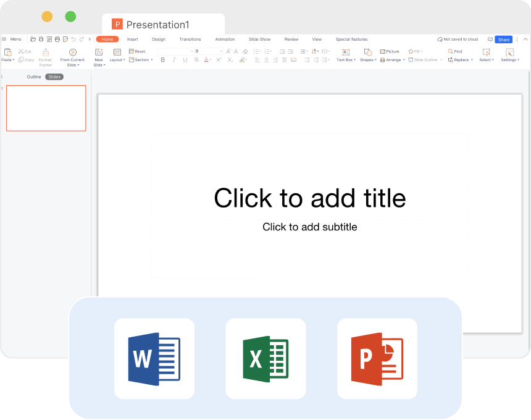Open the View tab
Image resolution: width=531 pixels, height=420 pixels.
click(x=317, y=40)
